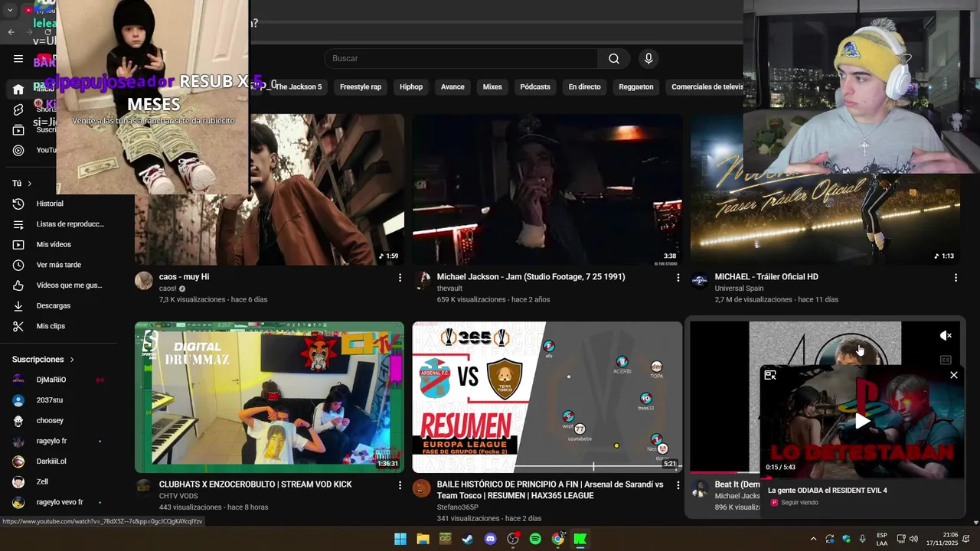980x551 pixels.
Task: Open Shorts from the sidebar icon
Action: 18,109
